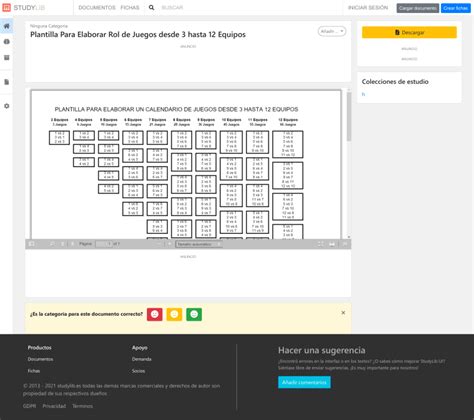Click the Colecciones de estudio heading

coord(395,82)
